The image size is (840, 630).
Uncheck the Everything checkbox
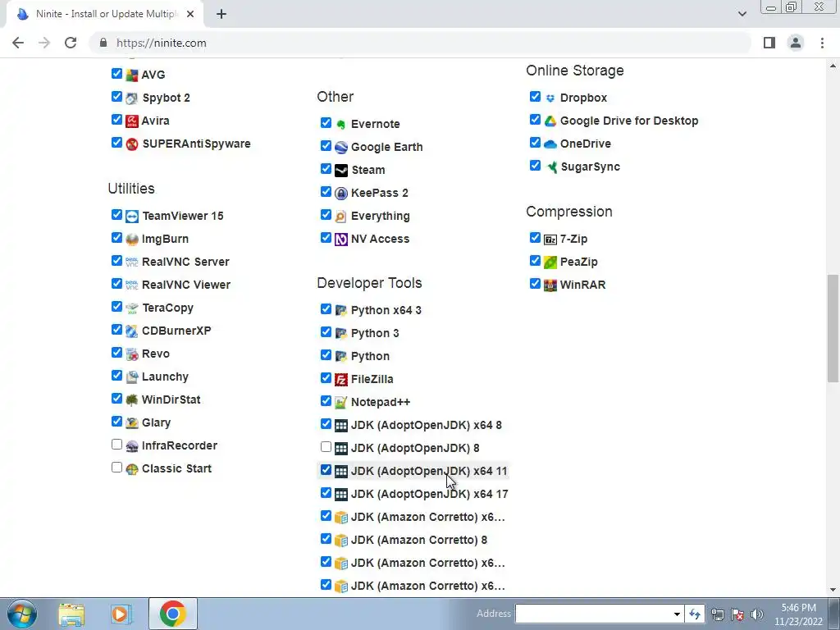[326, 215]
